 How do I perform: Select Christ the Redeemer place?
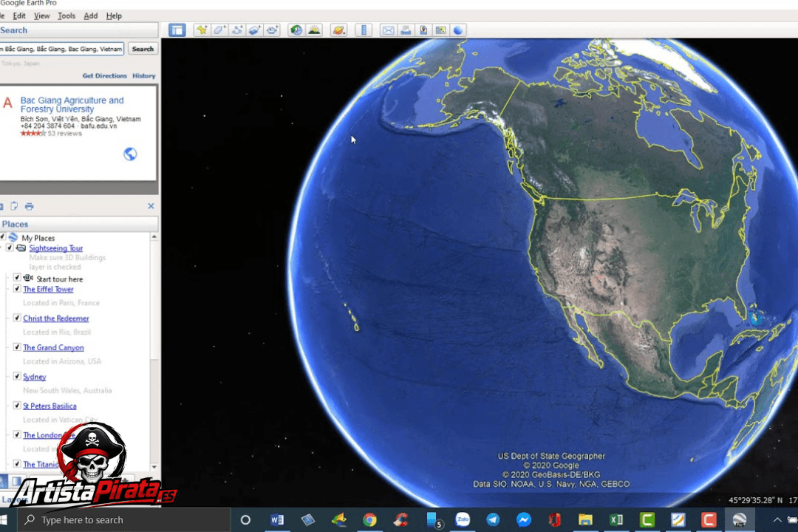click(x=56, y=318)
